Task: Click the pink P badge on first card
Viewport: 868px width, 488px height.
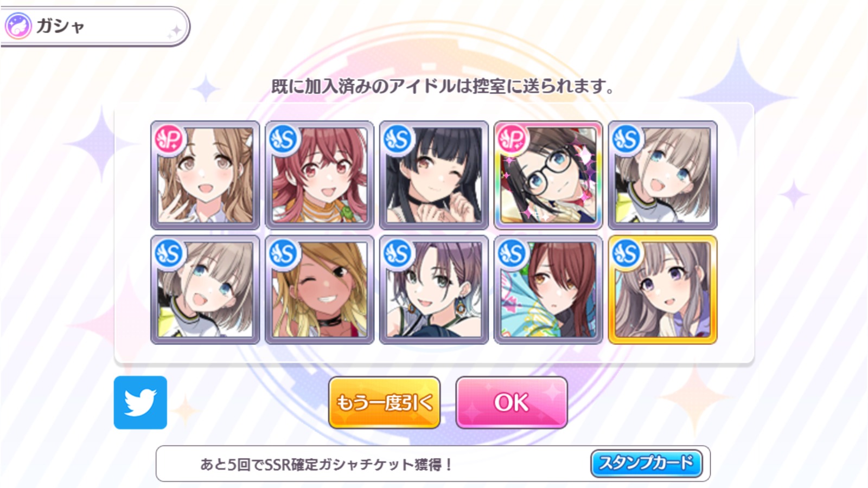Action: pos(170,139)
